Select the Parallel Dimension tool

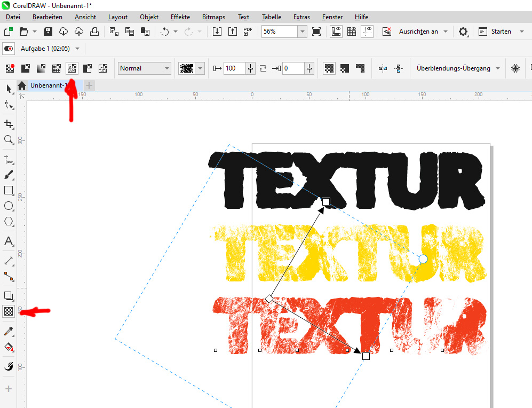[9, 261]
